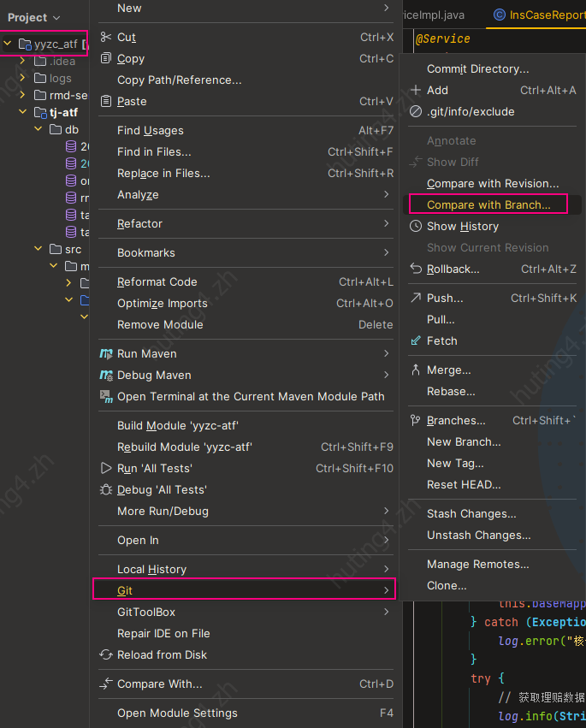586x728 pixels.
Task: Click the src folder icon
Action: pos(56,249)
